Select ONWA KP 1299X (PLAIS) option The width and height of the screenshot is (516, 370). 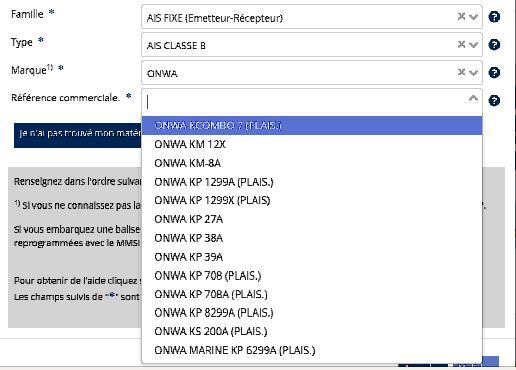point(312,201)
